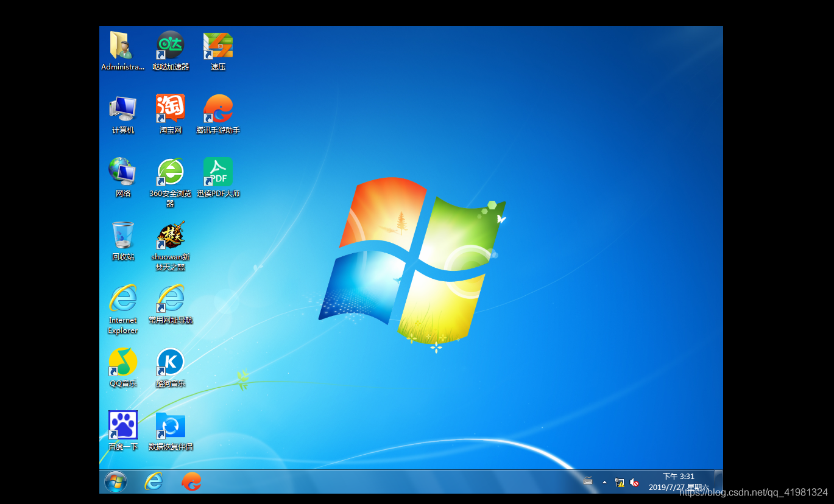
Task: Select the 常用网址导航 shortcut icon
Action: coord(171,304)
